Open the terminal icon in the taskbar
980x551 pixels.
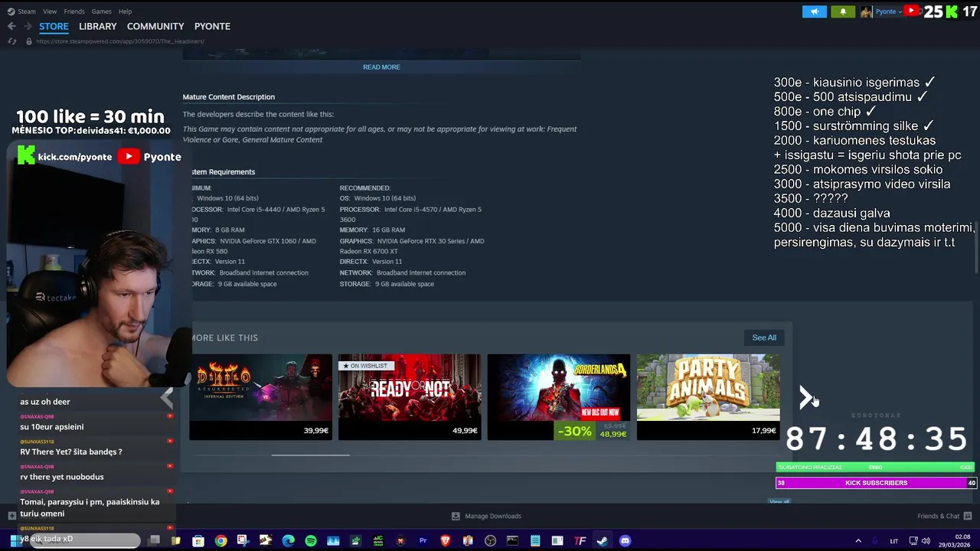[x=512, y=541]
